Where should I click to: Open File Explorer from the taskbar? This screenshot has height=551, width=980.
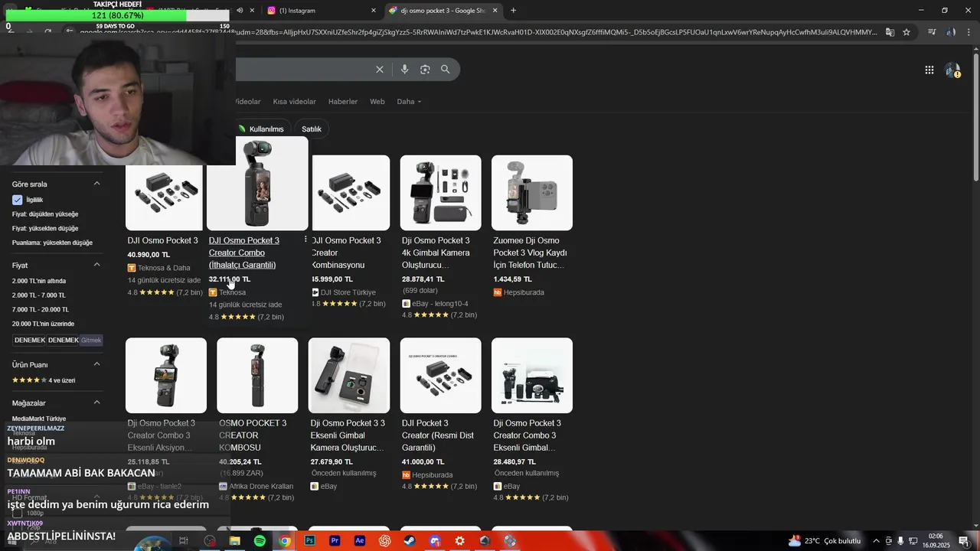234,541
